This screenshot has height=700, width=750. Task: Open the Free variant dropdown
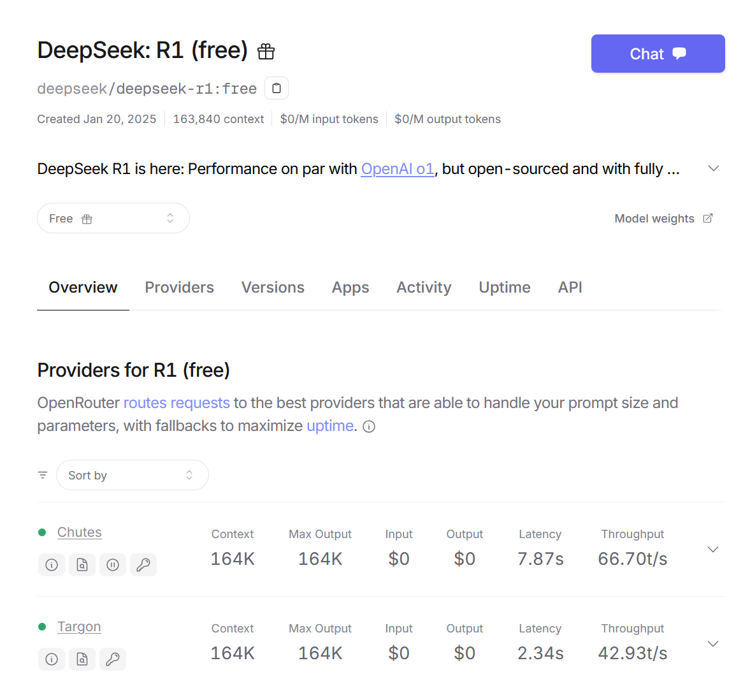pos(113,218)
